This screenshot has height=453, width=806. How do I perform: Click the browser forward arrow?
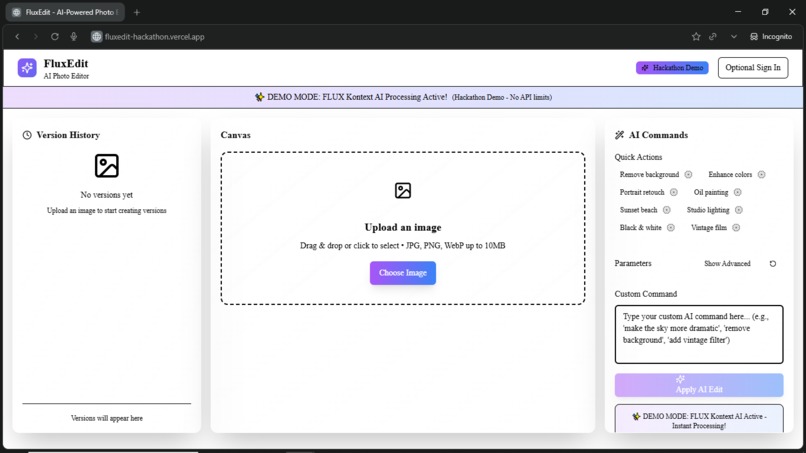35,37
